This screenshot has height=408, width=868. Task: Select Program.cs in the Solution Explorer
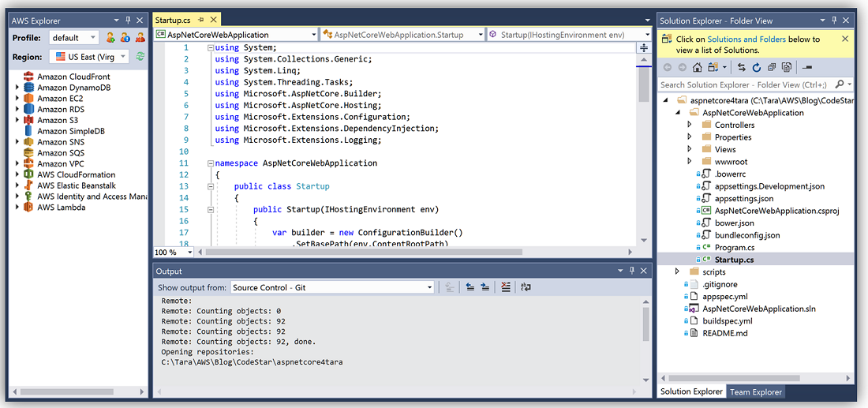(734, 247)
